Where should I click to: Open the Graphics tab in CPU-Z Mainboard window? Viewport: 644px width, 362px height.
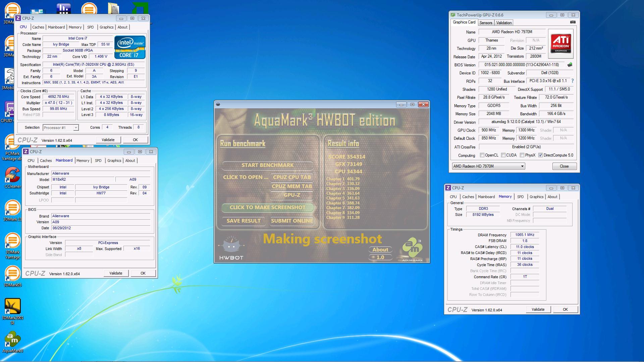point(114,161)
